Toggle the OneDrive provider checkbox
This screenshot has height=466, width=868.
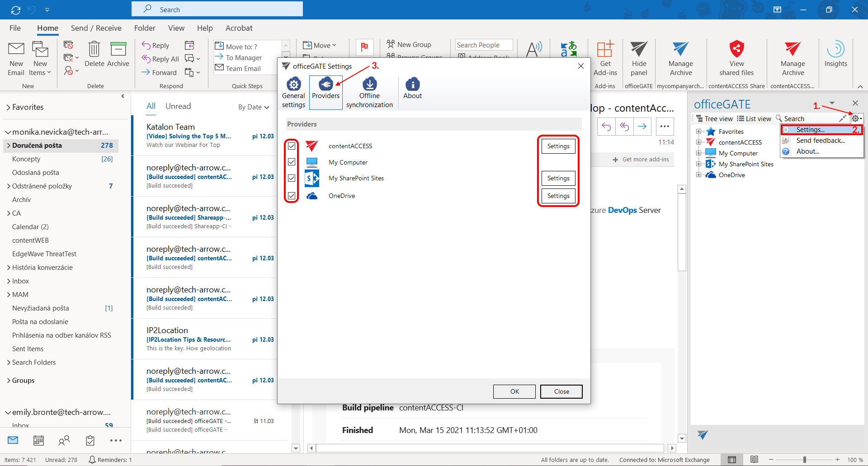[x=292, y=196]
